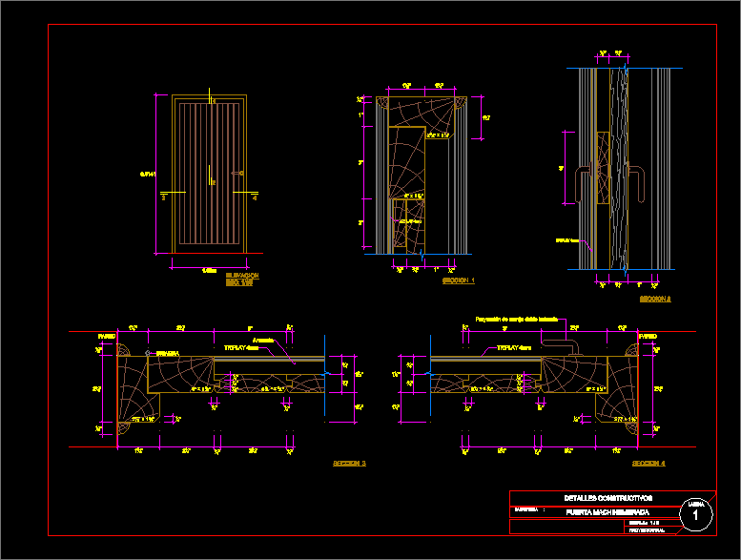Click the door height dimension text beside the elevation

tap(148, 175)
